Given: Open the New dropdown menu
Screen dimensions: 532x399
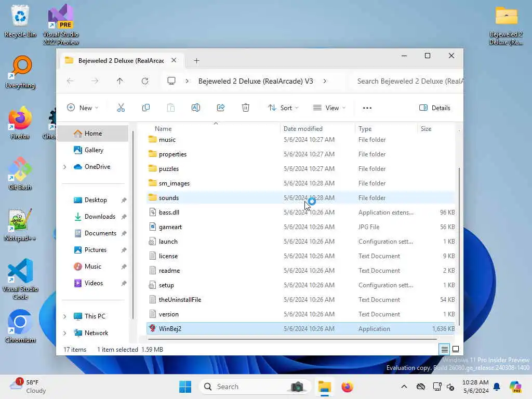Looking at the screenshot, I should click(83, 108).
